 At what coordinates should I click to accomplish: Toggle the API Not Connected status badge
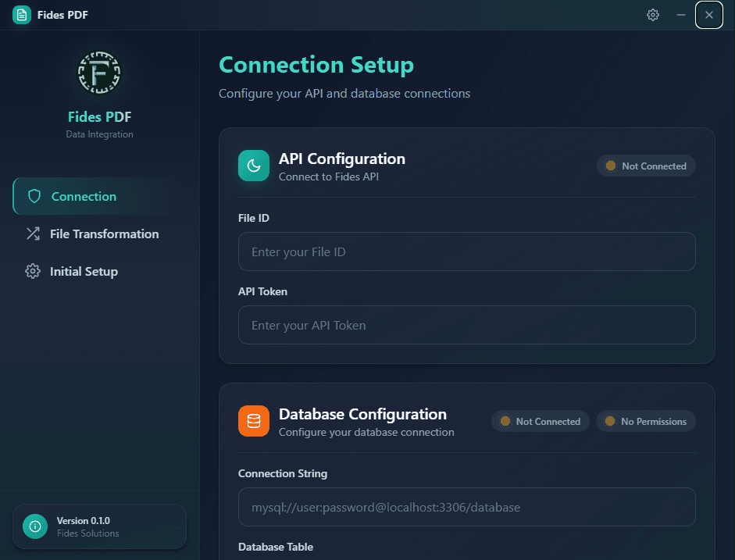(646, 166)
